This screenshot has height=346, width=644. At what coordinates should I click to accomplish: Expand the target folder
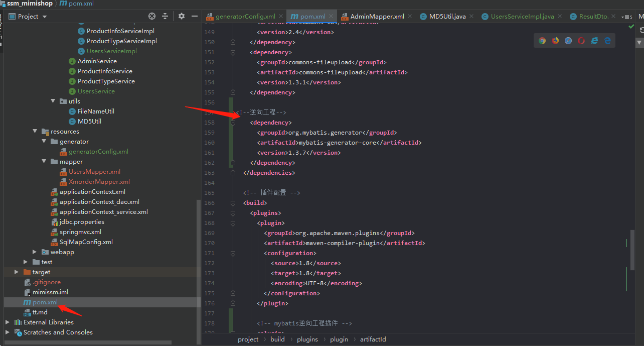coord(17,272)
